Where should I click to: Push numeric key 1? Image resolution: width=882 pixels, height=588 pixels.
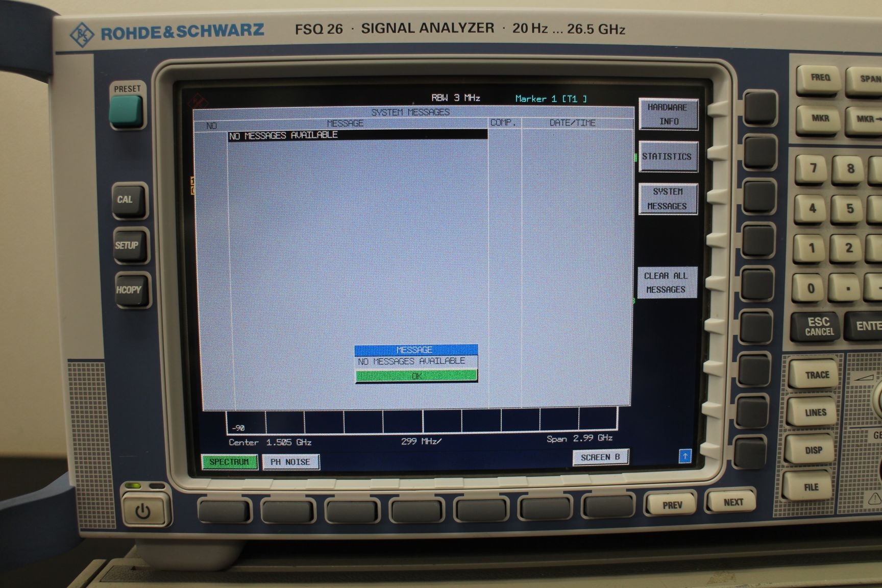click(x=811, y=249)
